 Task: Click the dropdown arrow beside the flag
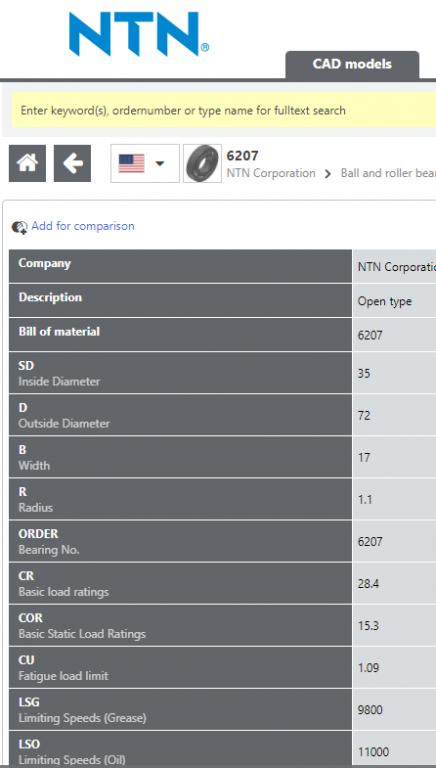point(160,163)
